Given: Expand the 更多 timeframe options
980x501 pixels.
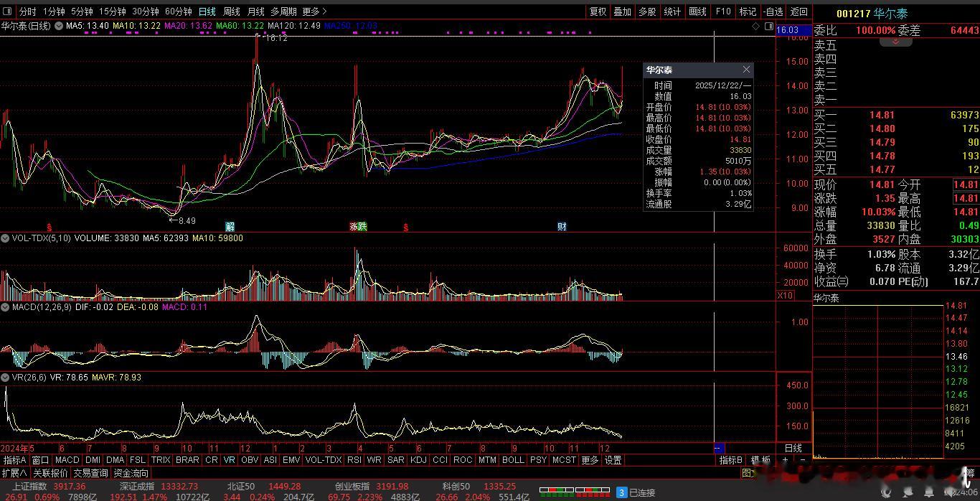Looking at the screenshot, I should (314, 11).
